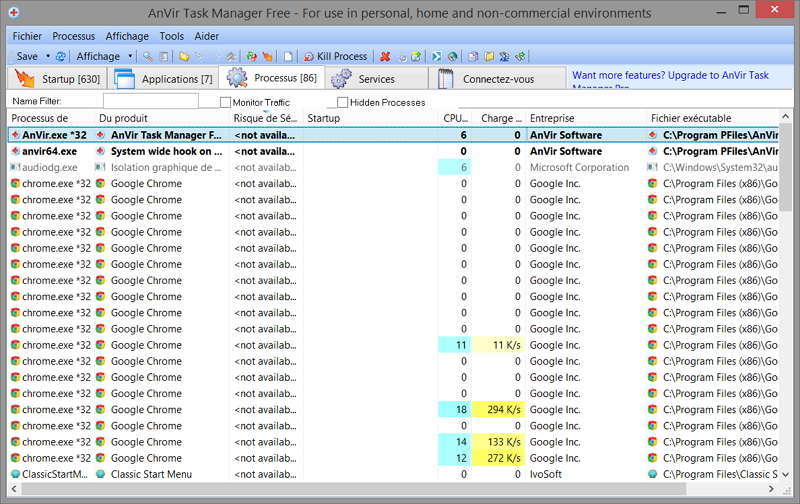Click the green and red arrows toolbar icon
This screenshot has width=800, height=504.
pos(252,57)
